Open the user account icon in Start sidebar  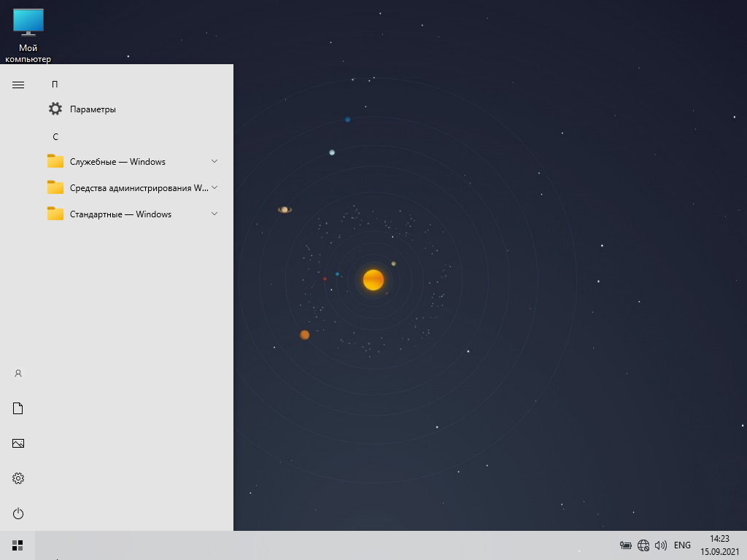(x=18, y=373)
